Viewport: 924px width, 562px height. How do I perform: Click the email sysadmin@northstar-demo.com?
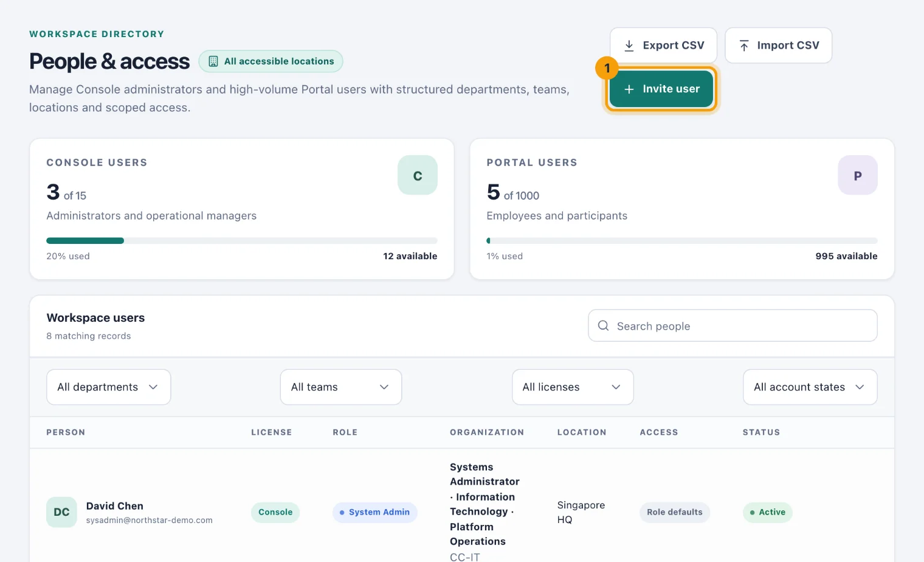click(x=150, y=521)
